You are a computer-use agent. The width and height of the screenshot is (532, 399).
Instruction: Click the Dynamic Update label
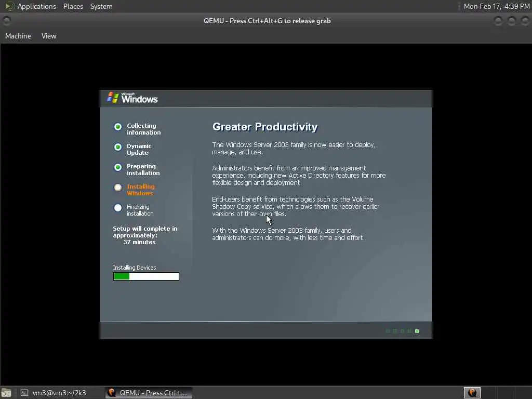coord(139,149)
